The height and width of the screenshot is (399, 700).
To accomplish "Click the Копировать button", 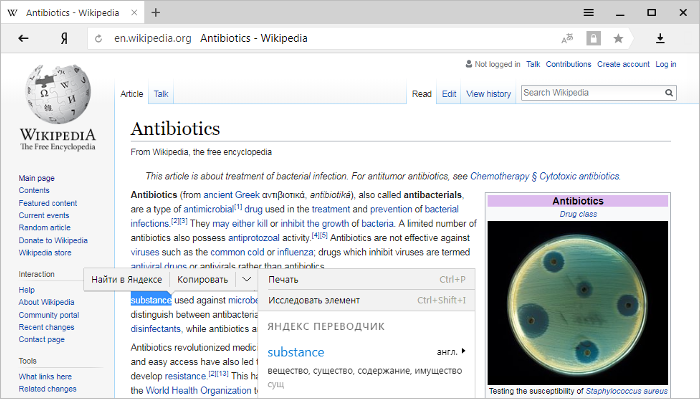I will tap(203, 279).
